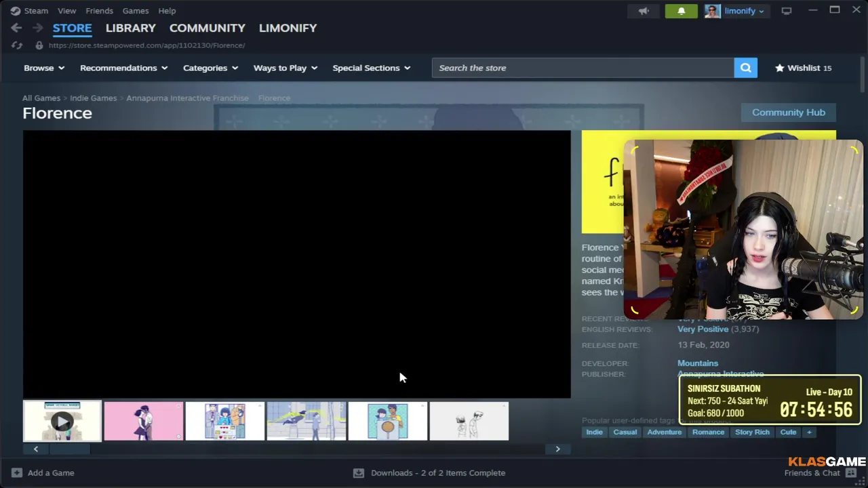Go back with the left arrow navigation icon
Screen dimensions: 868x488
[x=16, y=28]
